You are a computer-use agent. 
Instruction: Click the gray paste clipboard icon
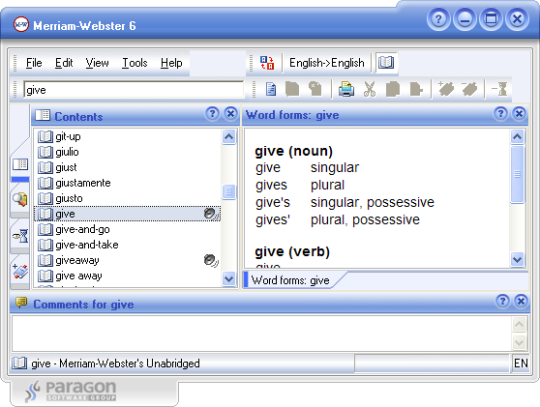[x=315, y=89]
